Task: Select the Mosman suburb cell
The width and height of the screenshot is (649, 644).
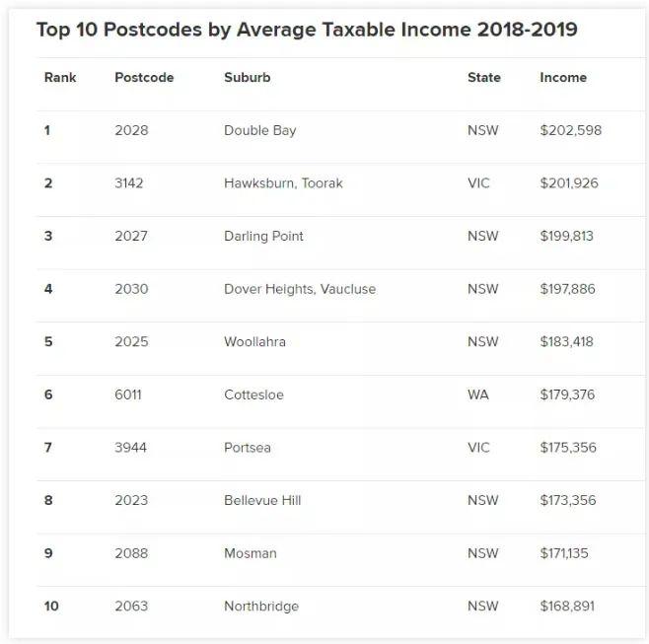Action: click(x=250, y=553)
